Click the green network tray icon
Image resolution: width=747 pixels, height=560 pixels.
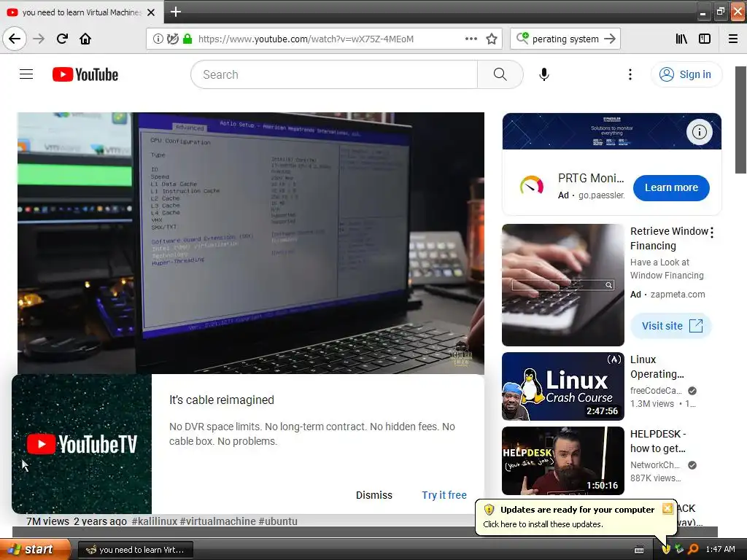pyautogui.click(x=679, y=549)
